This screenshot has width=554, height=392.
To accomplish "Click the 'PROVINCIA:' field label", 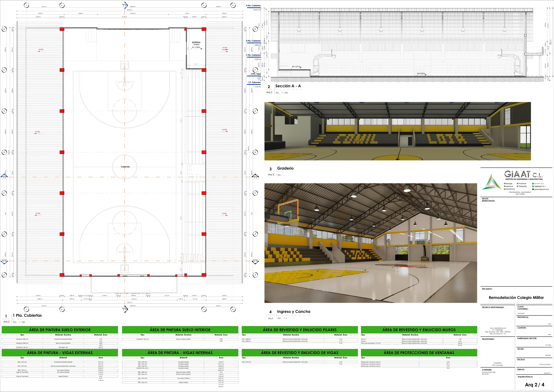I will [523, 317].
